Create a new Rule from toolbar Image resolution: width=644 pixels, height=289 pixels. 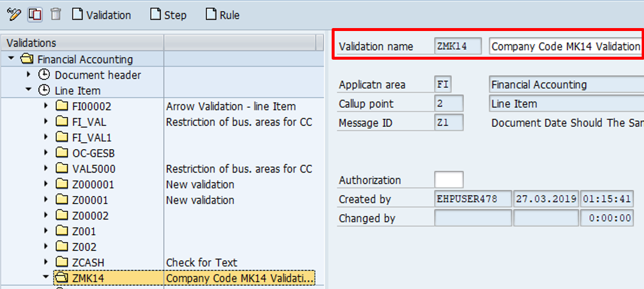pos(223,15)
